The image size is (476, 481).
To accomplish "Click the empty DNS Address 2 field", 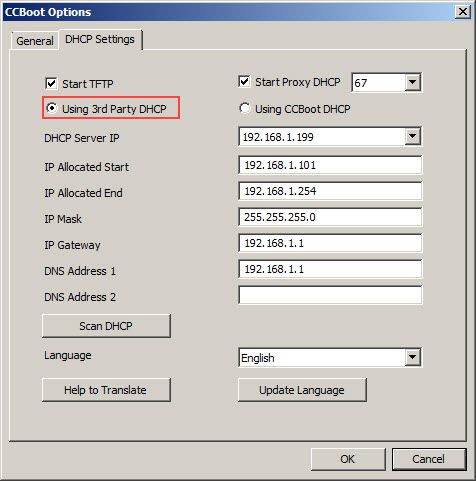I will click(330, 295).
